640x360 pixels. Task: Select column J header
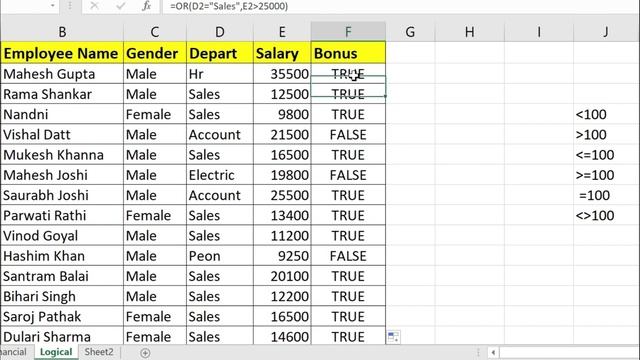click(606, 31)
